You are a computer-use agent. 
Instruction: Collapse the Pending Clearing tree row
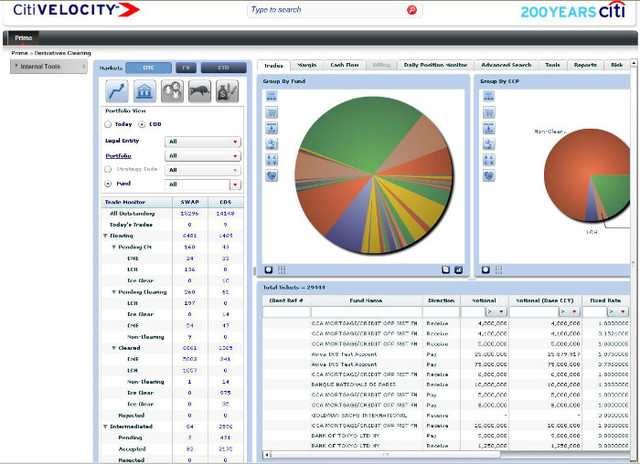(x=114, y=292)
